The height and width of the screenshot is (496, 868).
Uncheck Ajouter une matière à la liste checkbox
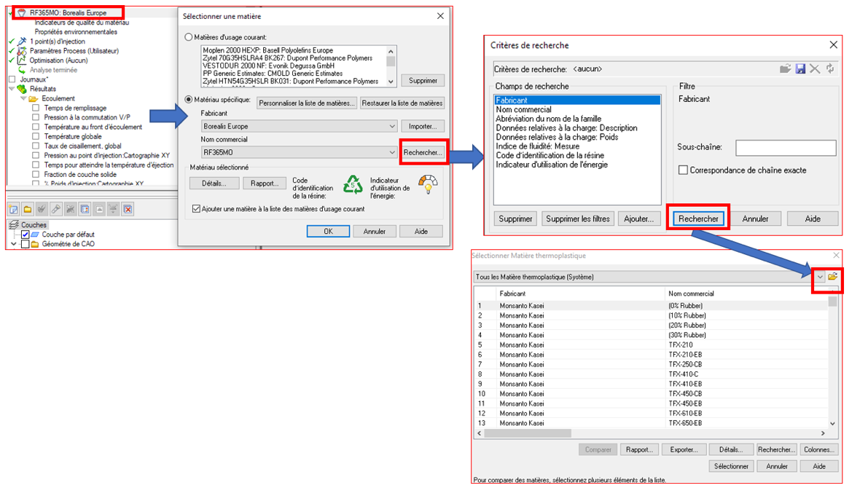pos(196,209)
